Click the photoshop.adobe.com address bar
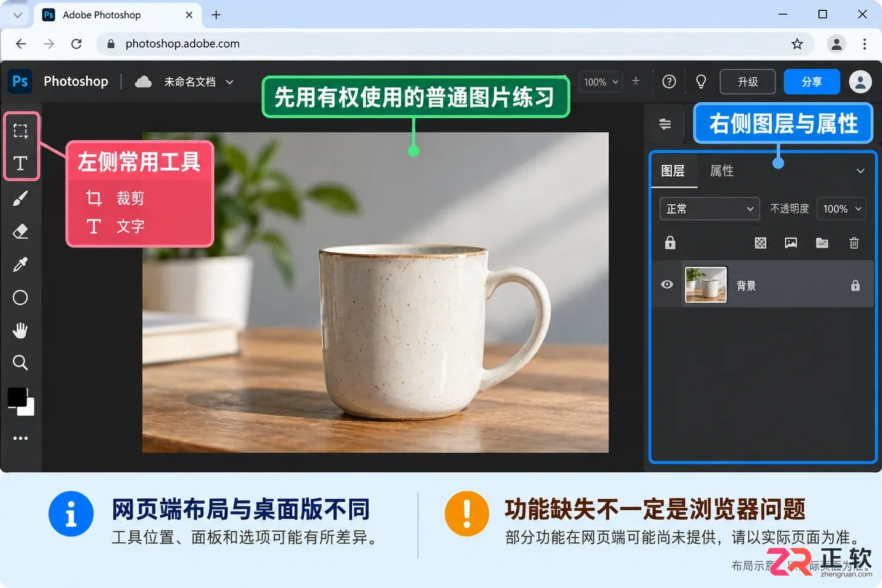Image resolution: width=882 pixels, height=588 pixels. coord(454,43)
